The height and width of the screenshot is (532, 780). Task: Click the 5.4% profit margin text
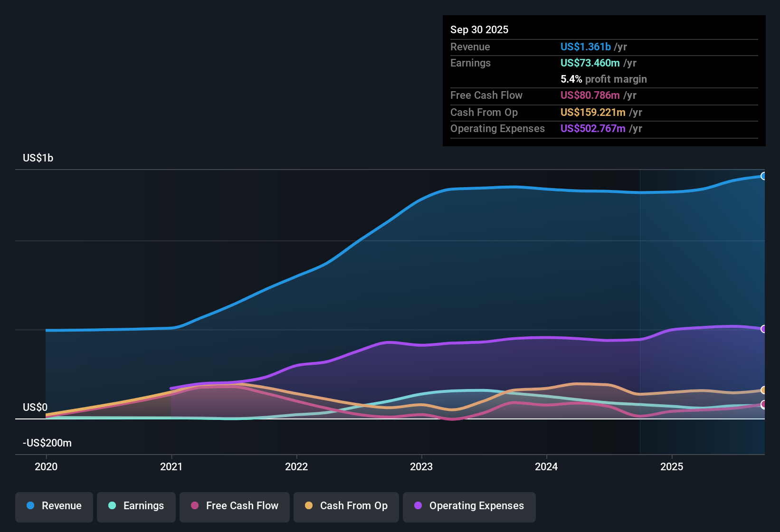603,79
